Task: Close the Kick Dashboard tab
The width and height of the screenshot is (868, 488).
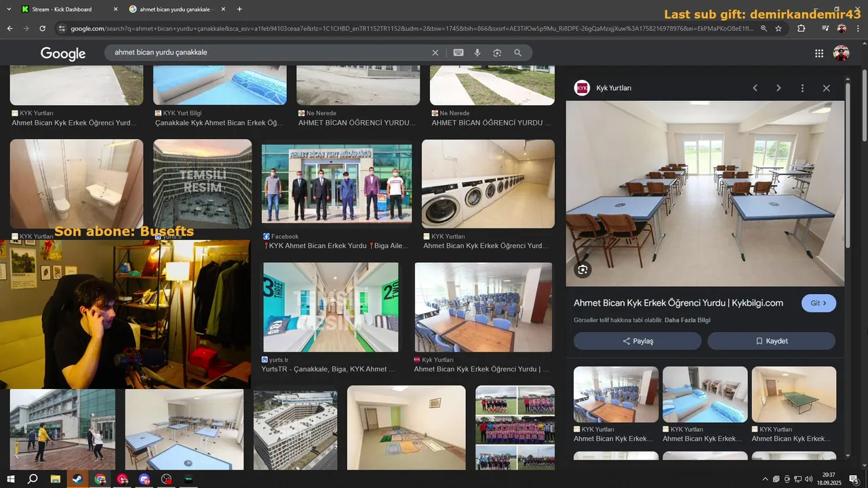Action: pyautogui.click(x=115, y=9)
